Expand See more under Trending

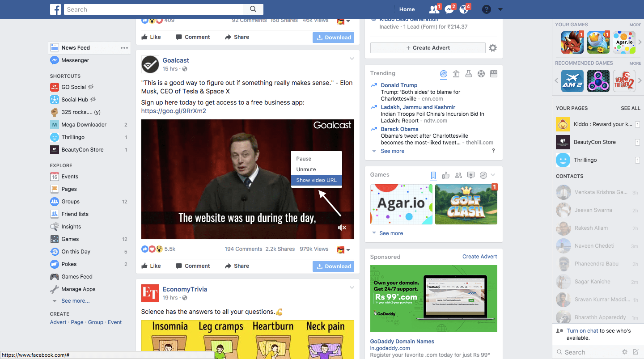tap(392, 151)
